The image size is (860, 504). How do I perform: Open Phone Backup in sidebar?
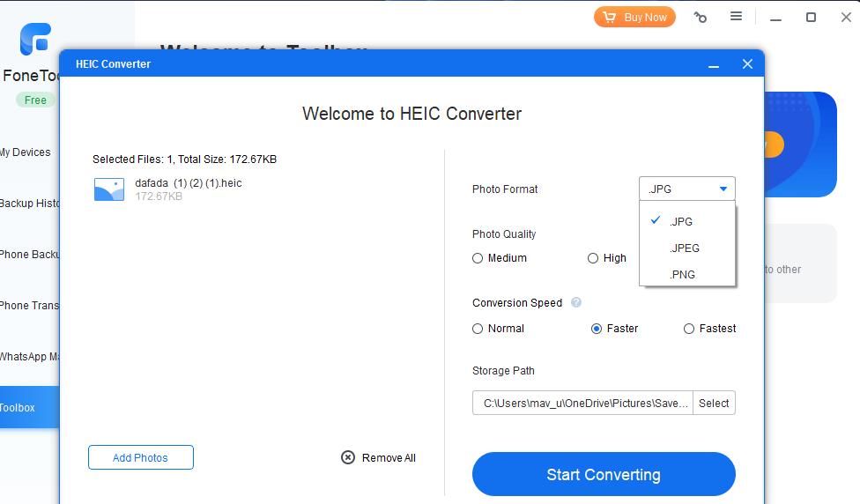(30, 254)
